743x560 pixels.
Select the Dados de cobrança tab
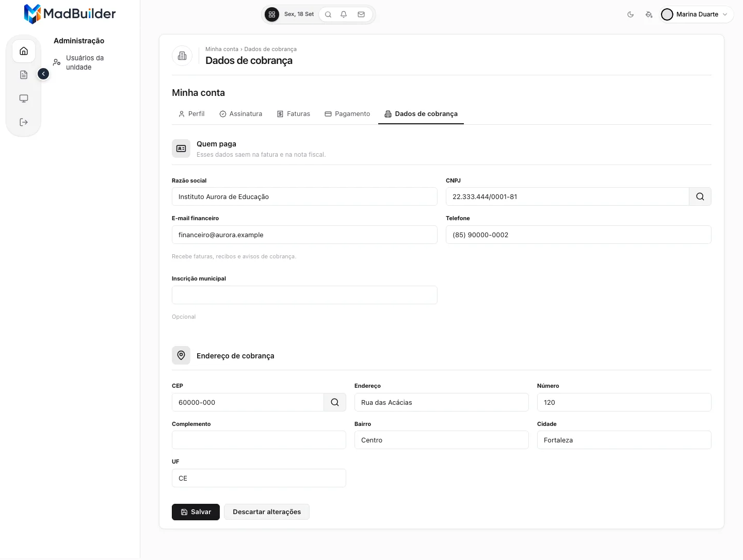pos(421,114)
